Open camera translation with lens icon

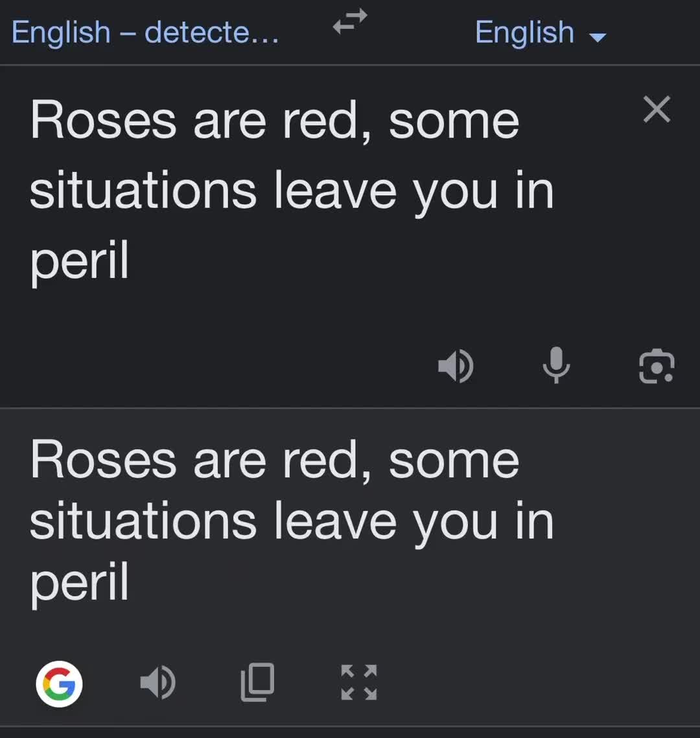(657, 366)
